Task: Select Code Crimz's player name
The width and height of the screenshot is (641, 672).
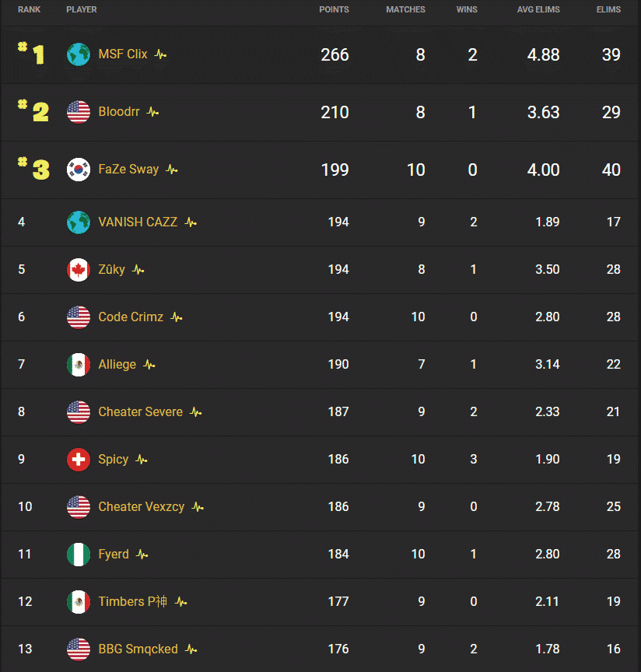Action: 130,317
